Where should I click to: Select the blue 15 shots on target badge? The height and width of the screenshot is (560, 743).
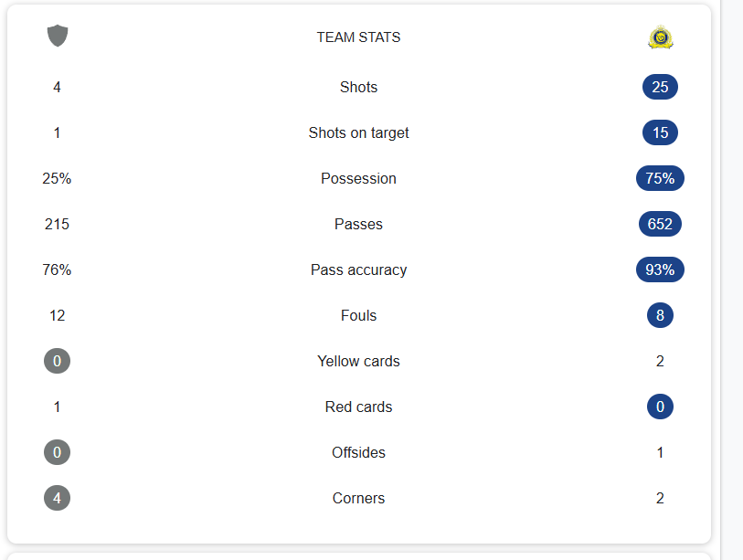[x=660, y=132]
